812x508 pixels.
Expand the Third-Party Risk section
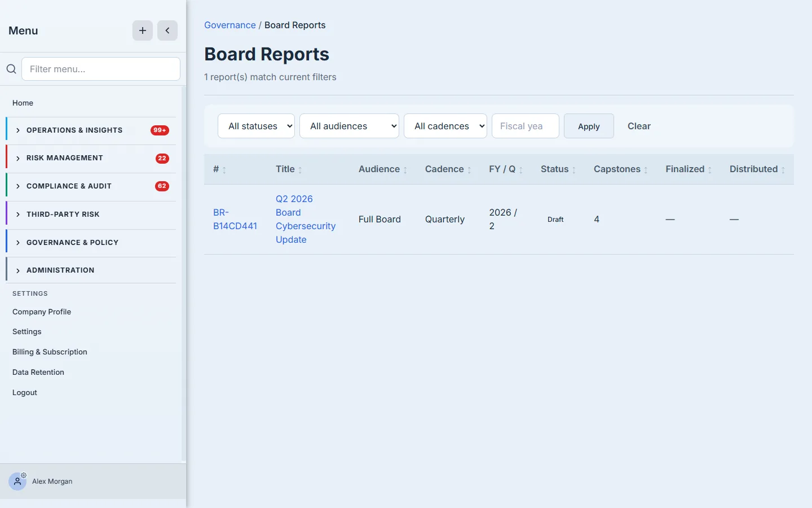(91, 214)
